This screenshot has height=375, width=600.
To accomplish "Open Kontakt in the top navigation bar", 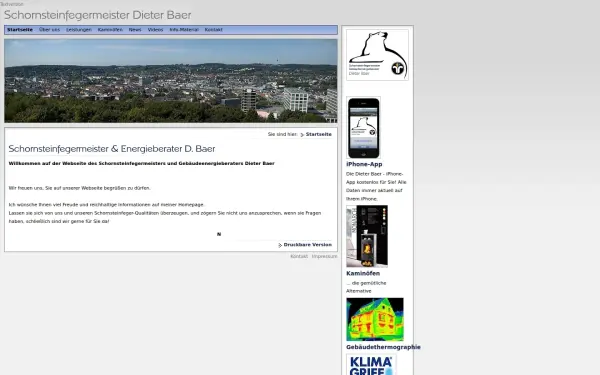I will [214, 30].
